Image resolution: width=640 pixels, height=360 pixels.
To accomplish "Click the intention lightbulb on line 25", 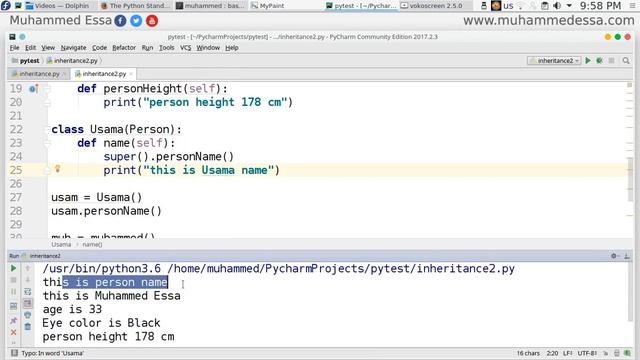I will pyautogui.click(x=58, y=169).
